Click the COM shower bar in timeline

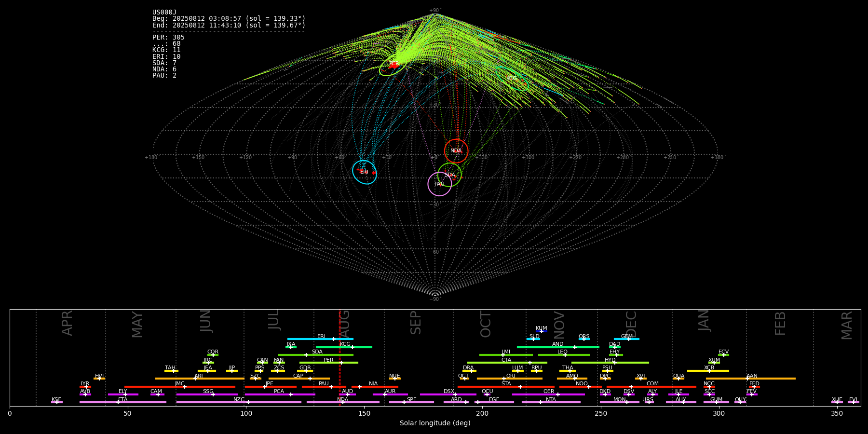651,387
